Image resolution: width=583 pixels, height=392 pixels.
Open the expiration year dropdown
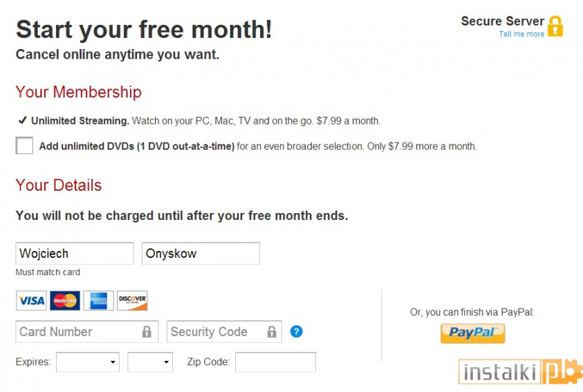point(150,362)
